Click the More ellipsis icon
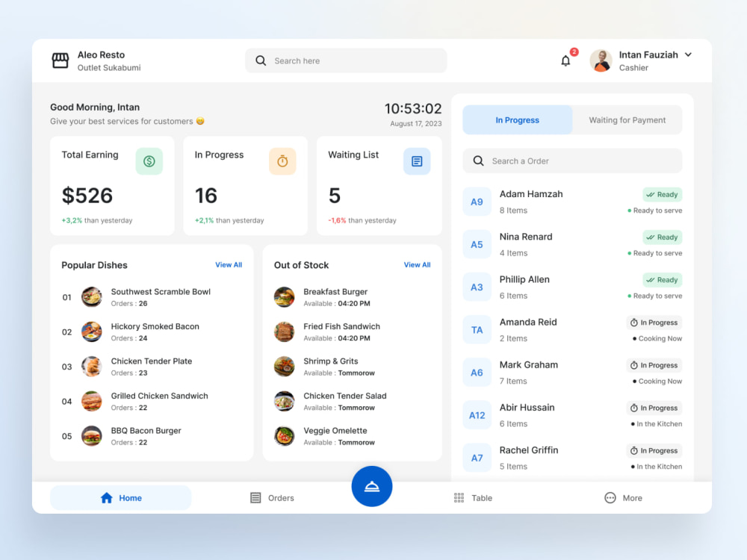This screenshot has height=560, width=747. (x=610, y=497)
